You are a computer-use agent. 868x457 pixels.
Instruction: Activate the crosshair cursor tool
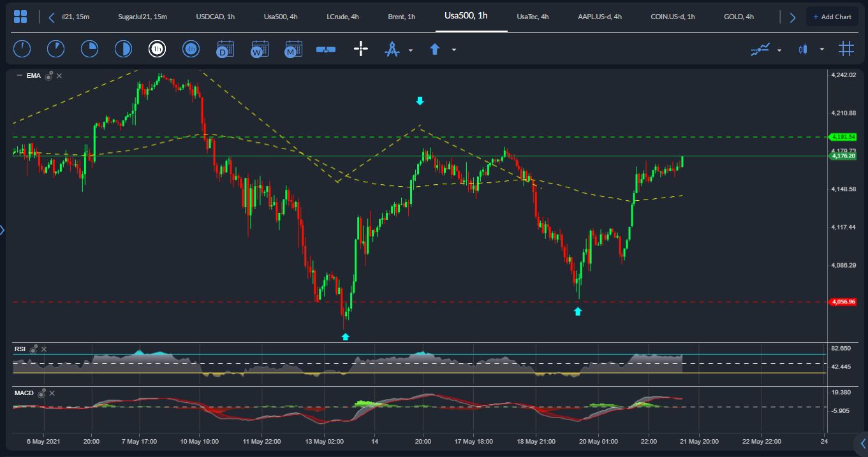pos(361,49)
